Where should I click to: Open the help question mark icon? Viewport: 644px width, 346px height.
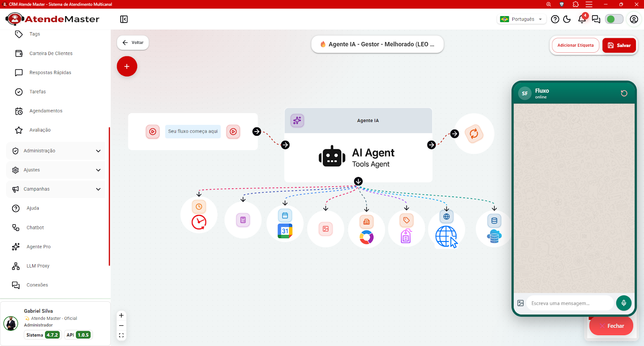tap(555, 19)
